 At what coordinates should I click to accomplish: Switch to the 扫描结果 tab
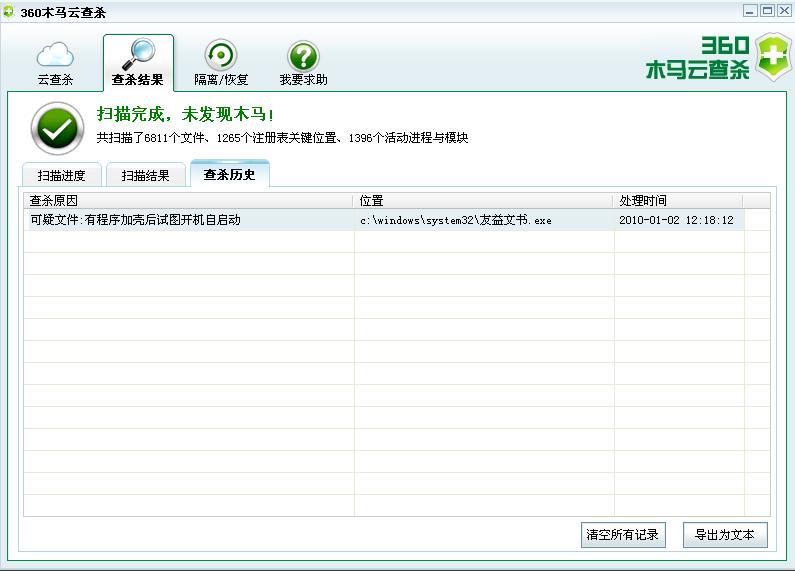pyautogui.click(x=146, y=175)
